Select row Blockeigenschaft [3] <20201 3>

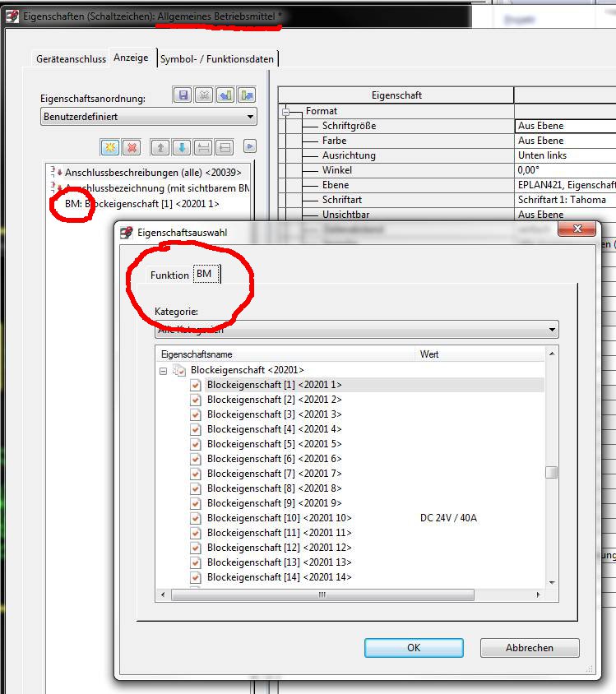(275, 414)
